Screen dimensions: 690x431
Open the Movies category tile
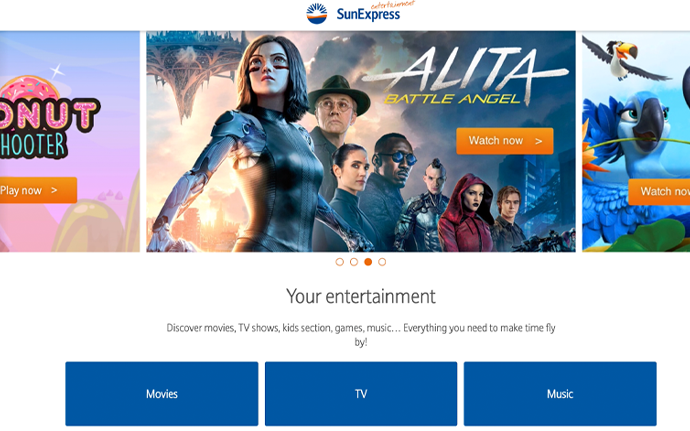pyautogui.click(x=161, y=394)
